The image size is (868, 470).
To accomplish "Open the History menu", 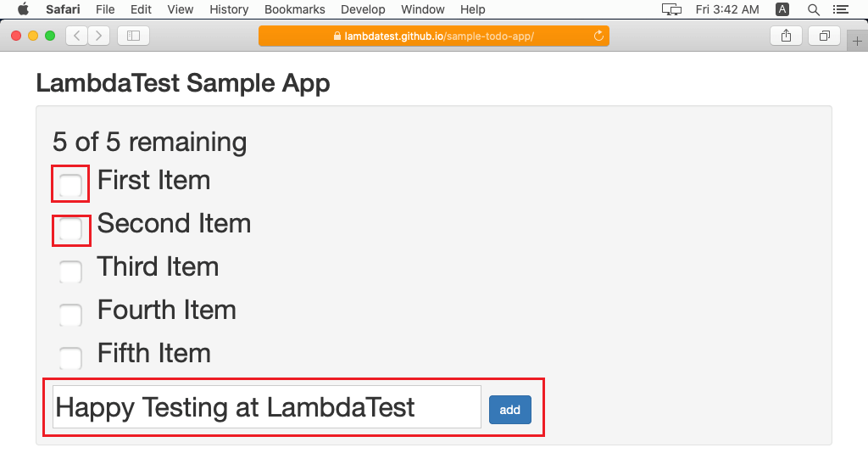I will click(229, 9).
